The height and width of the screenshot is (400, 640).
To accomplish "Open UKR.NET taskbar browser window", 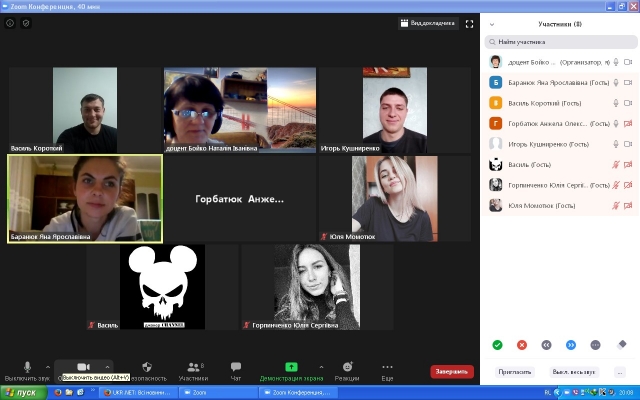I will (x=138, y=393).
